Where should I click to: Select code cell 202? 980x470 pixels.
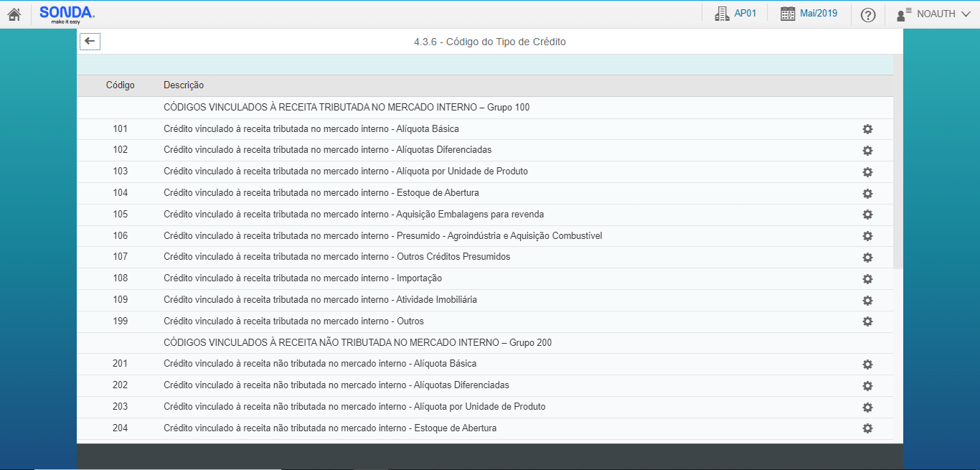click(121, 385)
